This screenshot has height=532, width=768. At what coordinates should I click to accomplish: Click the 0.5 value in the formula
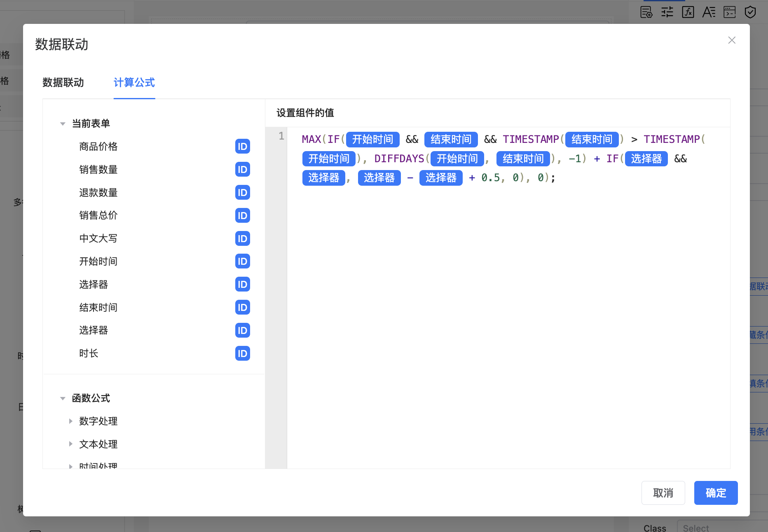click(x=490, y=178)
